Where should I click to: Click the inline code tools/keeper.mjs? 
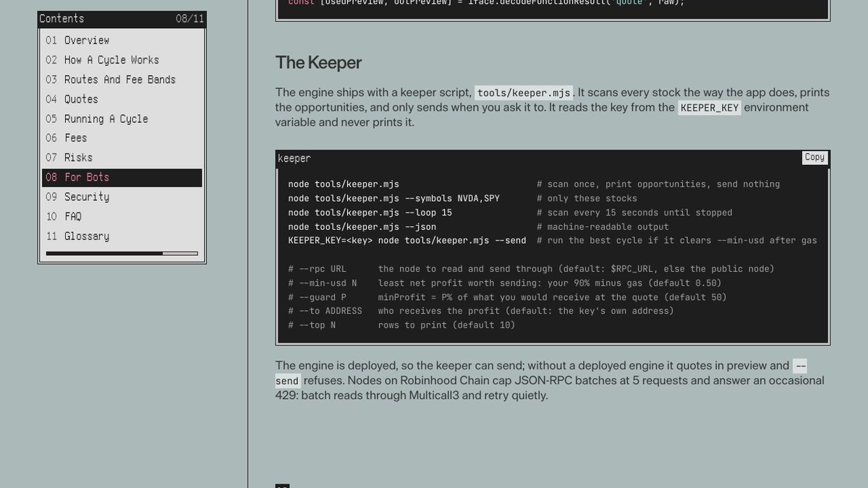[524, 93]
